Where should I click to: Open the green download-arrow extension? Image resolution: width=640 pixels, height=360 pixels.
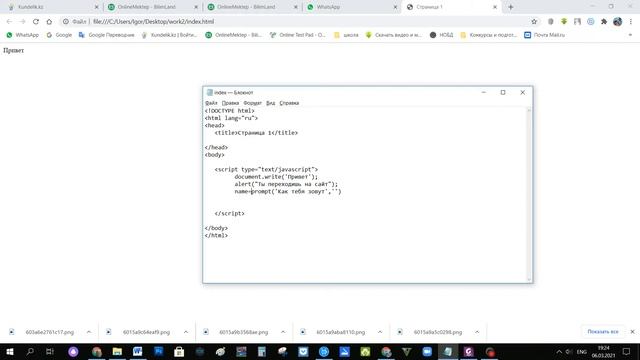pyautogui.click(x=564, y=22)
